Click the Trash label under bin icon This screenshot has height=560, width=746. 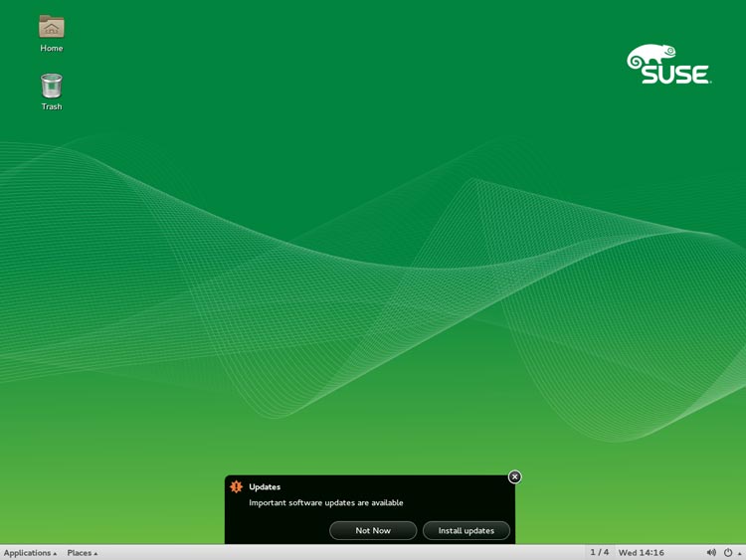click(52, 106)
